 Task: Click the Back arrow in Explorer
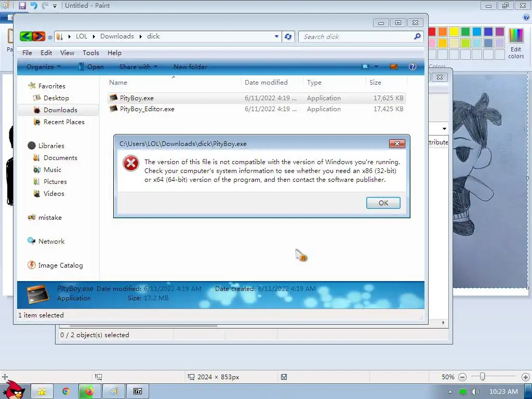tap(26, 36)
